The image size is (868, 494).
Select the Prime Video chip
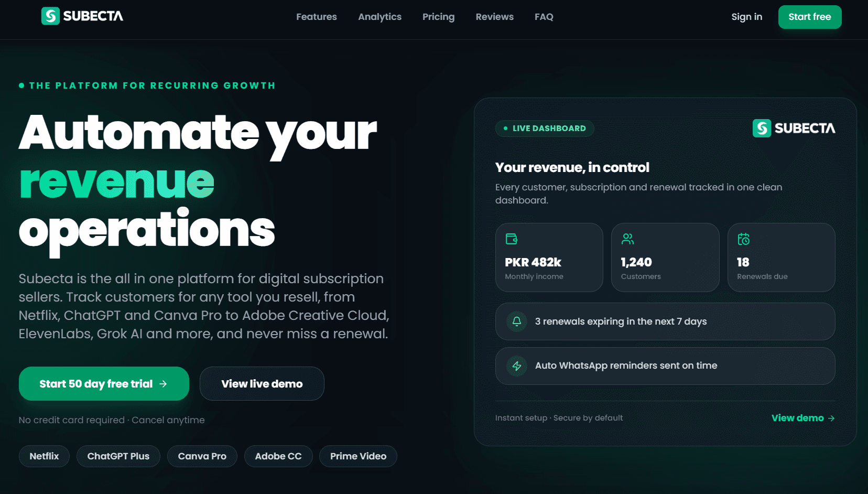pyautogui.click(x=359, y=456)
